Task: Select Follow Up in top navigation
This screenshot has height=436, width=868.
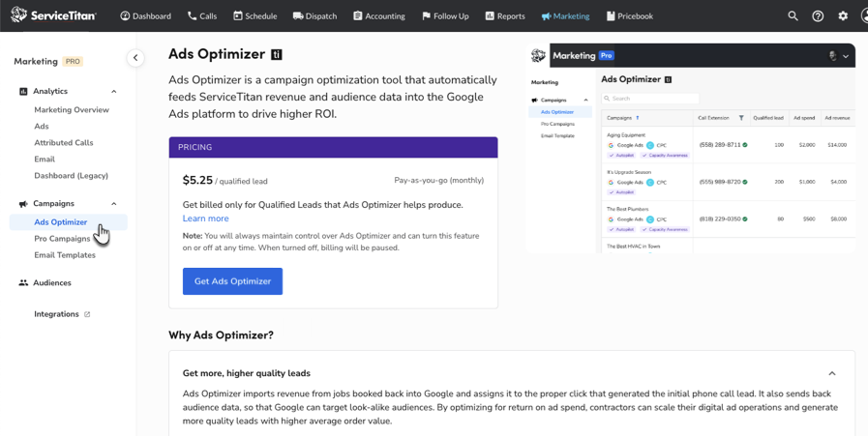Action: pyautogui.click(x=445, y=16)
